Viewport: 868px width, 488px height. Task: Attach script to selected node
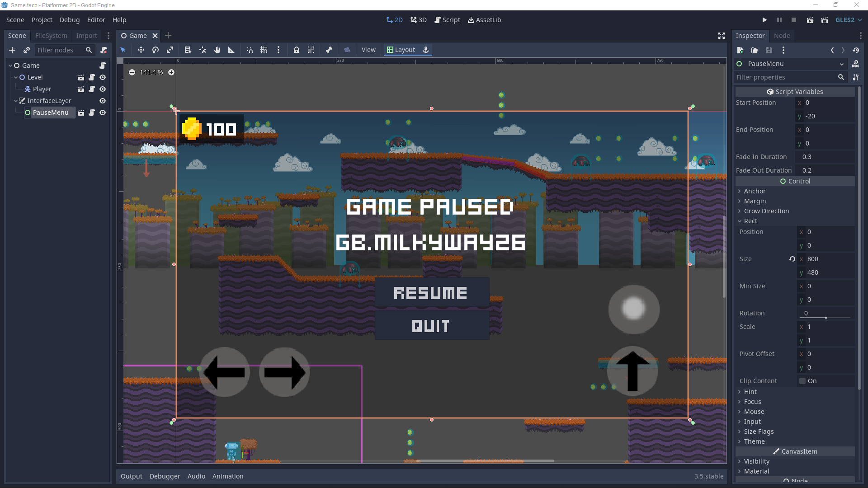104,50
